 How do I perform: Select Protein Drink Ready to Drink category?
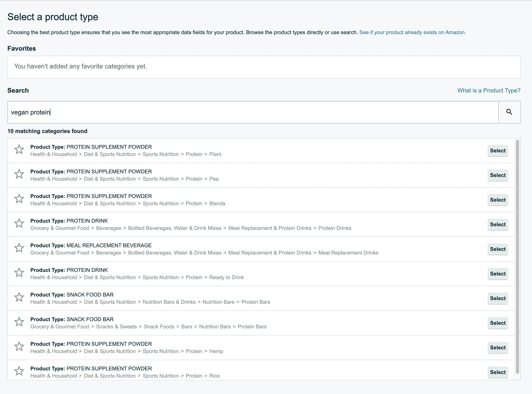tap(498, 274)
